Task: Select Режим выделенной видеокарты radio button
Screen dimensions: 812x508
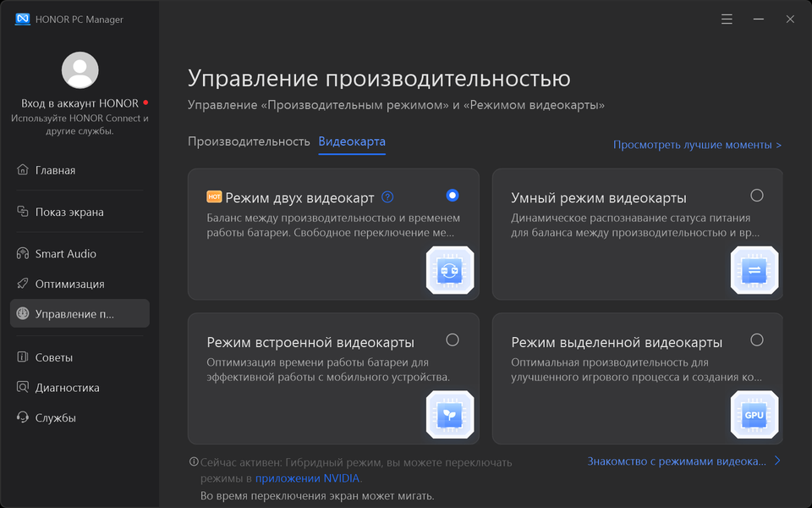Action: (756, 340)
